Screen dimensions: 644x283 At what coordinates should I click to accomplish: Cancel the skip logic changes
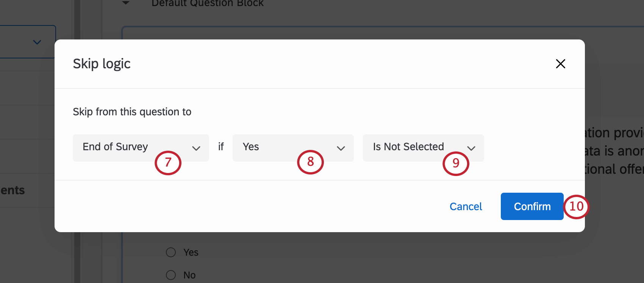pyautogui.click(x=466, y=206)
